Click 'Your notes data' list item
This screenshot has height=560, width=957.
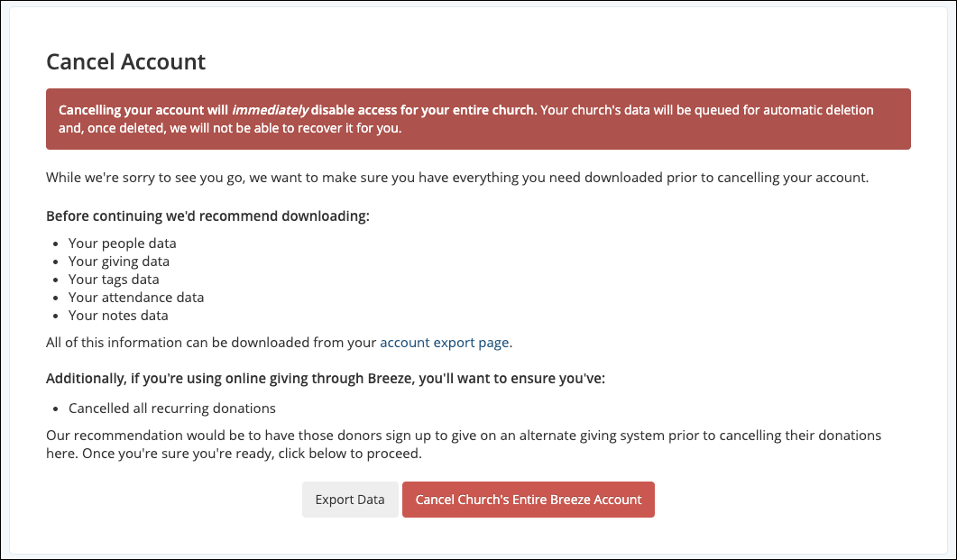click(118, 316)
